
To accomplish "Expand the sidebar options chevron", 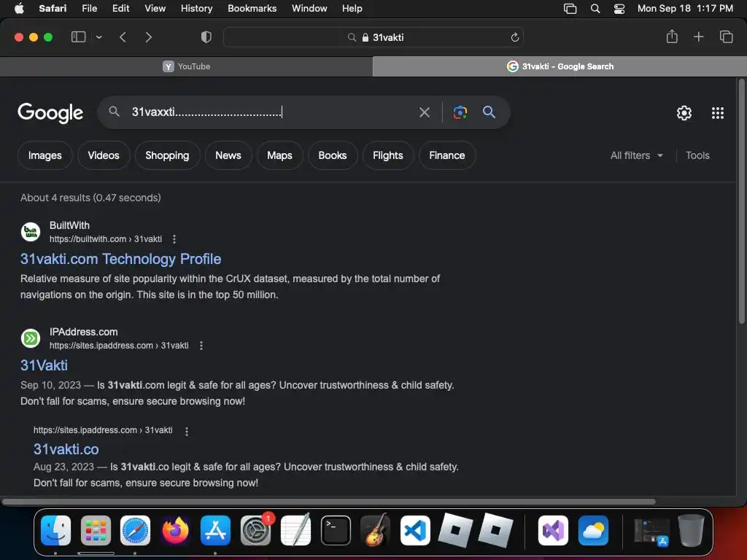I will click(98, 37).
